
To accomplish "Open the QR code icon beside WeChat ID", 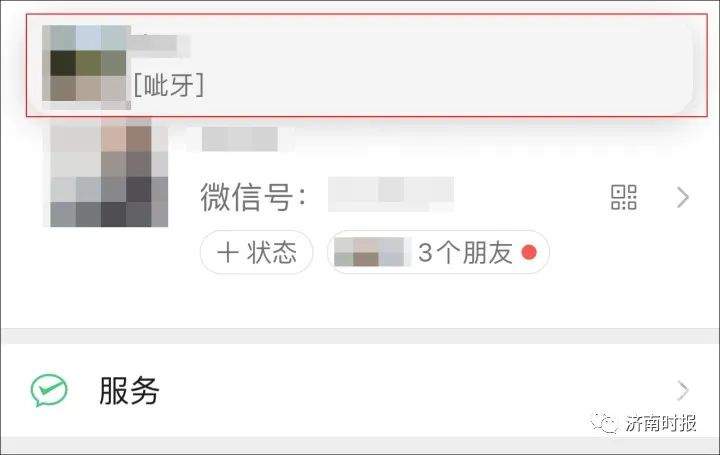I will pos(624,197).
